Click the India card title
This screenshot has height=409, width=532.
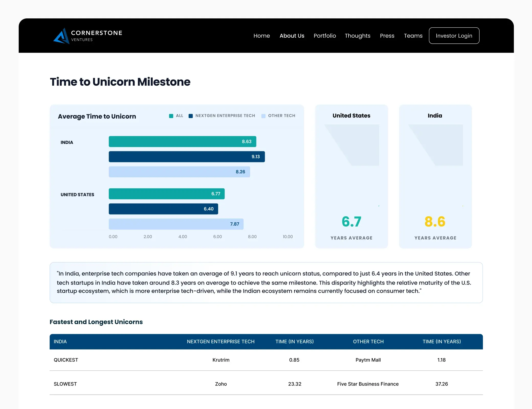click(x=435, y=116)
